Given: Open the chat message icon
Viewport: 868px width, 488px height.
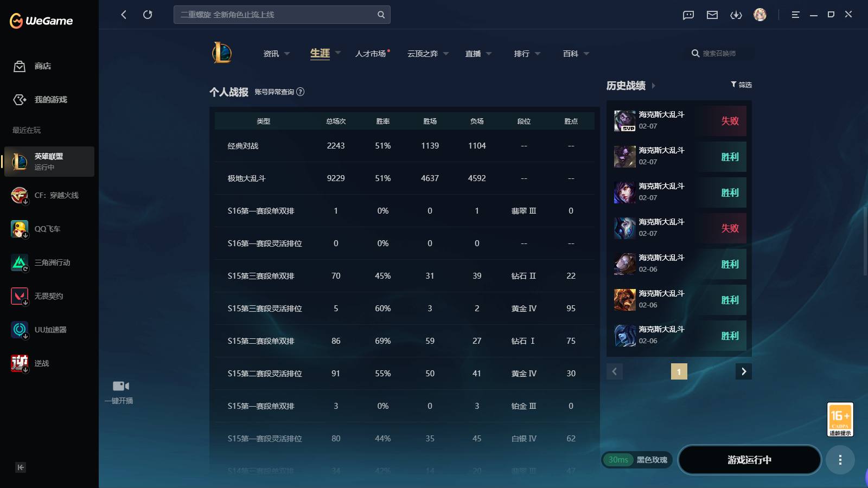Looking at the screenshot, I should pyautogui.click(x=688, y=15).
